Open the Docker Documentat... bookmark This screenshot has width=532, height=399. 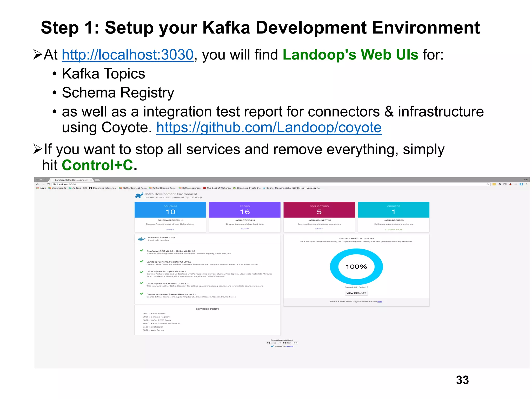(277, 188)
